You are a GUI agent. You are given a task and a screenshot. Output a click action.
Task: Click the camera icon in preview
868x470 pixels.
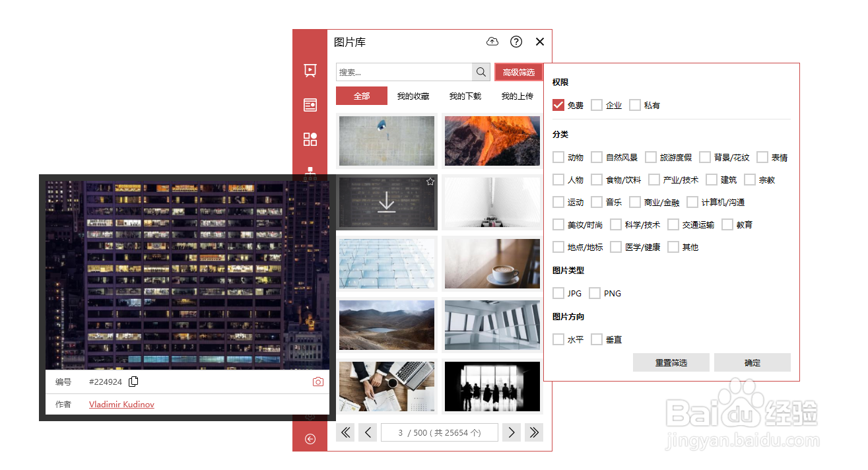(x=318, y=382)
